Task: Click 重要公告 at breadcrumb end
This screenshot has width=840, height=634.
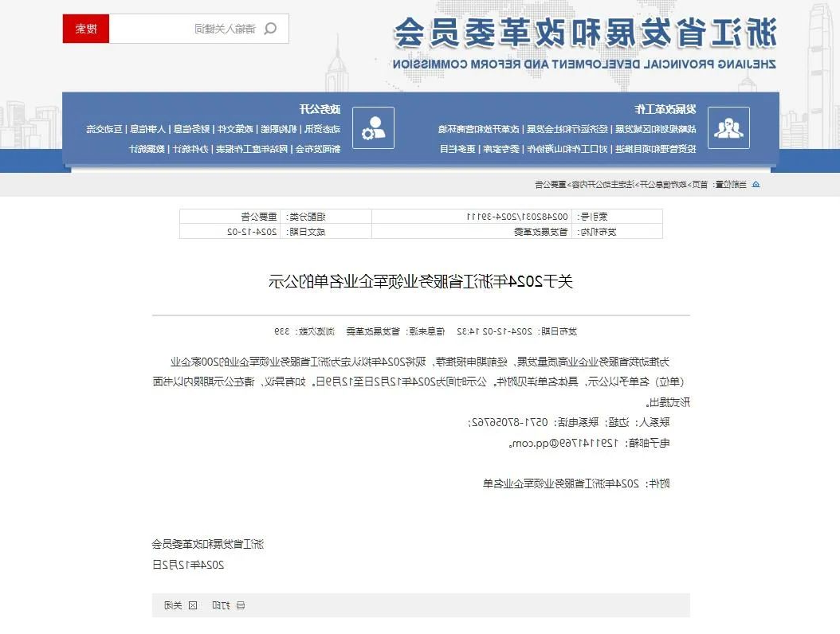Action: click(x=551, y=185)
